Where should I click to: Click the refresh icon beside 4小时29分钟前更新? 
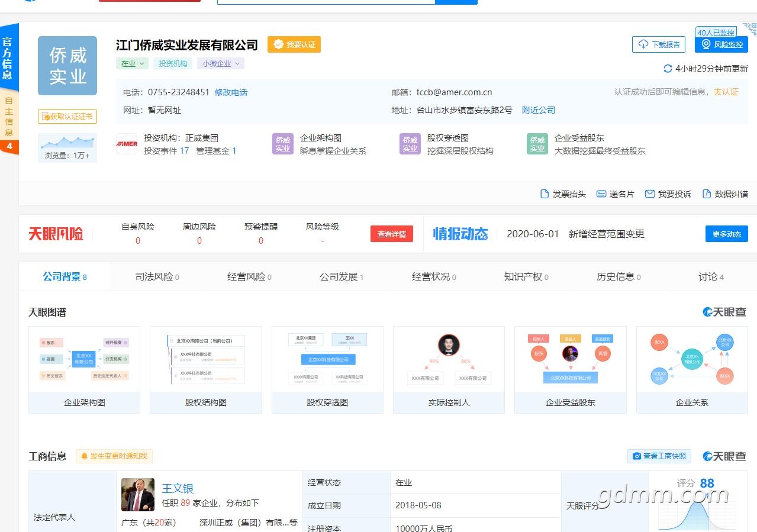click(x=668, y=69)
